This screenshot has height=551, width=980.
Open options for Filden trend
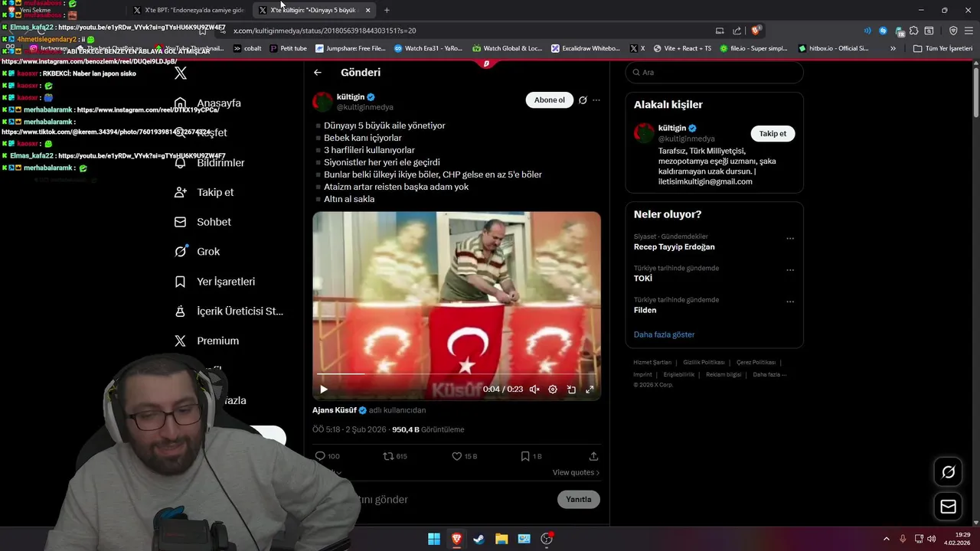(790, 302)
